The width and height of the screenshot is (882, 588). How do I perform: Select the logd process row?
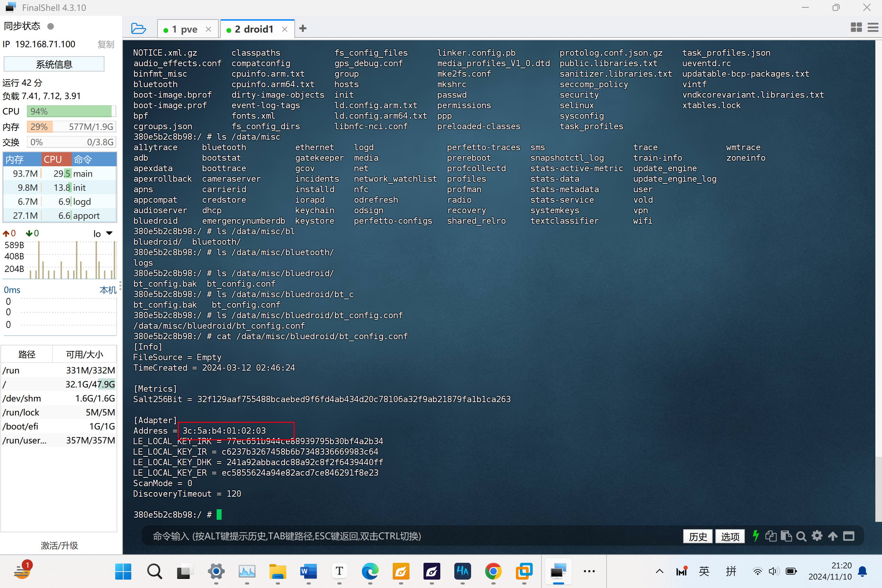click(x=59, y=202)
